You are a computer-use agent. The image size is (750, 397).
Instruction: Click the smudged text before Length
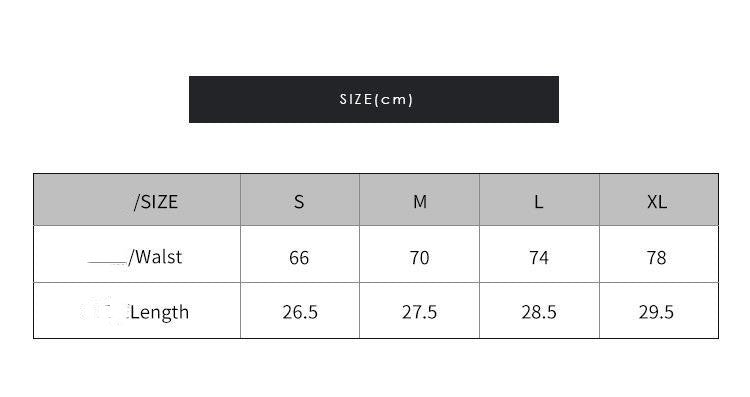pyautogui.click(x=104, y=310)
